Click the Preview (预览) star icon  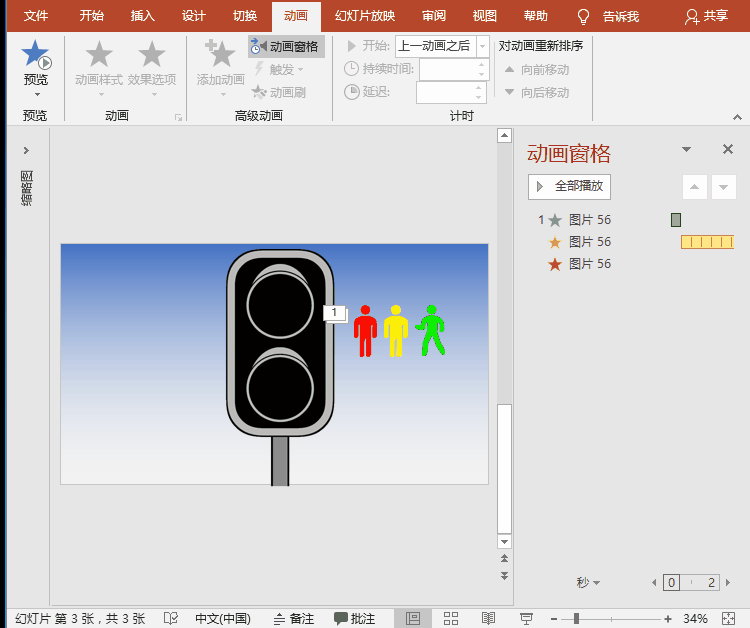tap(35, 55)
